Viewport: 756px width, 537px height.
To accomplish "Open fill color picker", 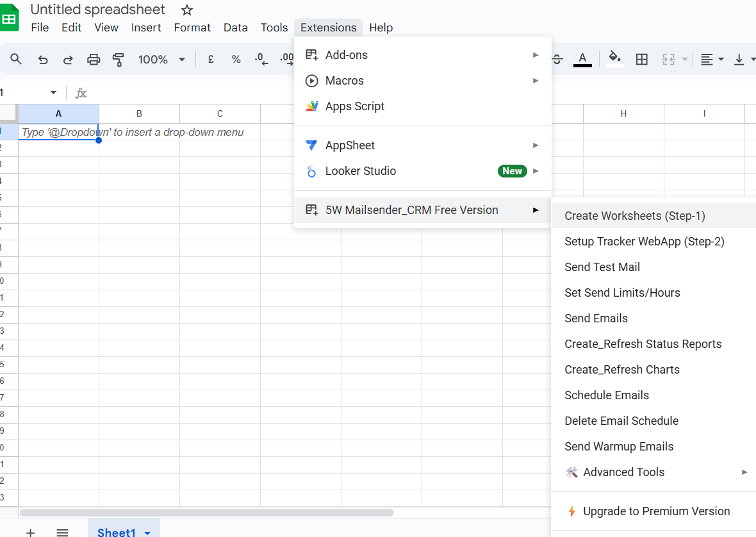I will pyautogui.click(x=615, y=58).
